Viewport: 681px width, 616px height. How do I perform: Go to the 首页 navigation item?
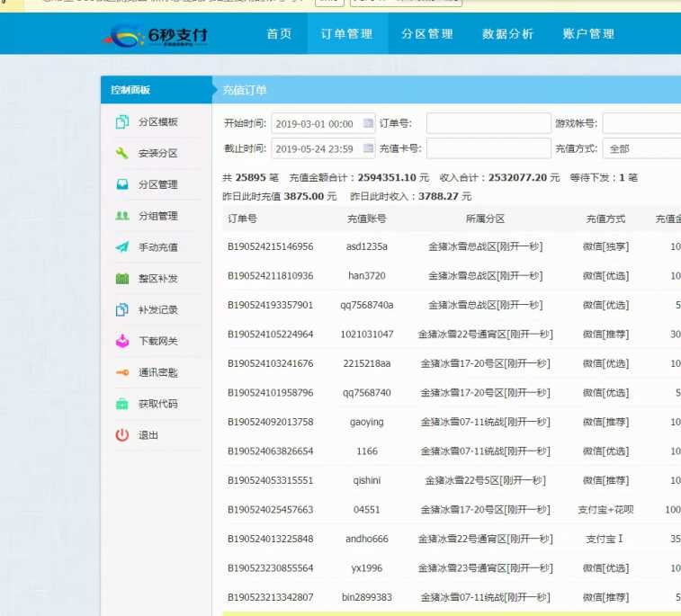click(279, 34)
